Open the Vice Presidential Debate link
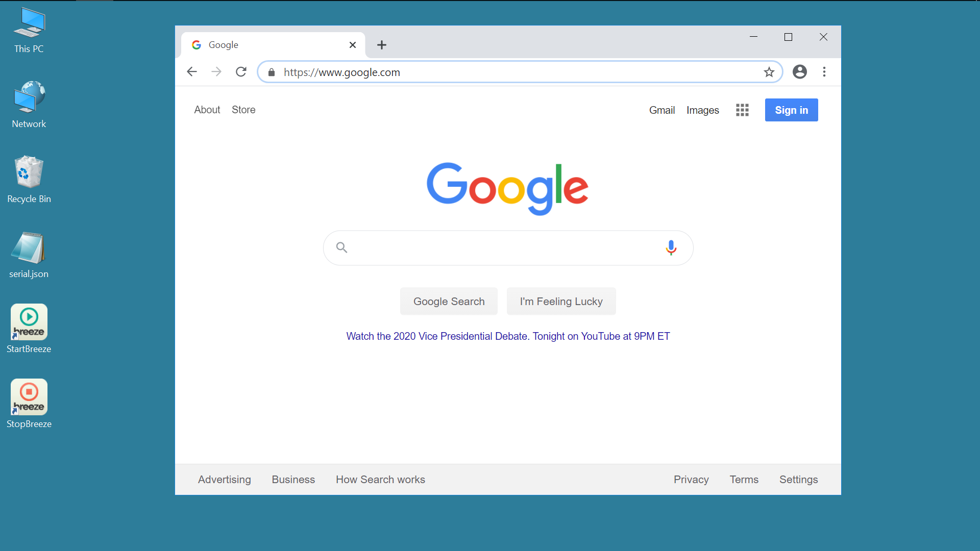The width and height of the screenshot is (980, 551). (x=507, y=336)
